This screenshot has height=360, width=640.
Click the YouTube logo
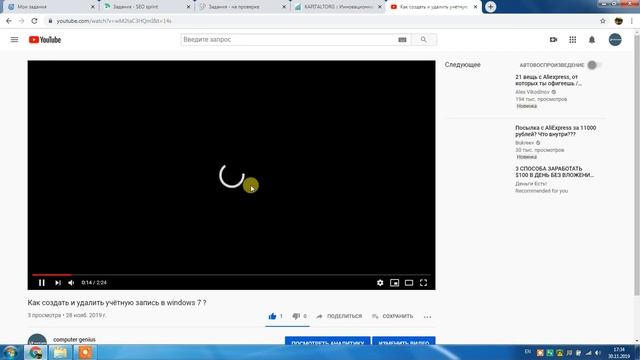(x=45, y=40)
